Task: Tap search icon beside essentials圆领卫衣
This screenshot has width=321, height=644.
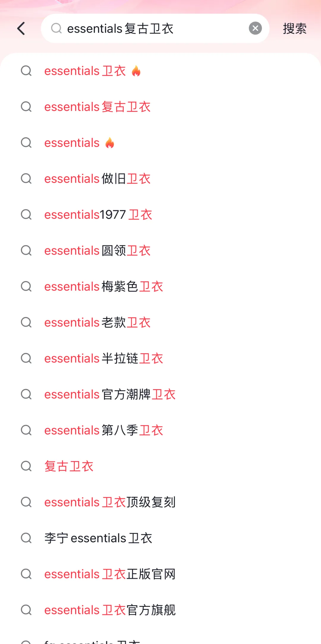Action: click(x=26, y=251)
